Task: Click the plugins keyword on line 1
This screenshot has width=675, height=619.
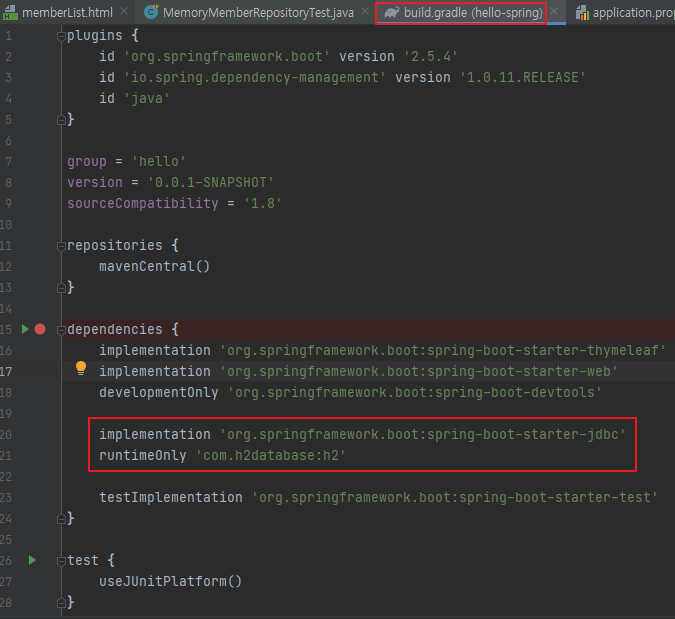Action: pyautogui.click(x=95, y=36)
